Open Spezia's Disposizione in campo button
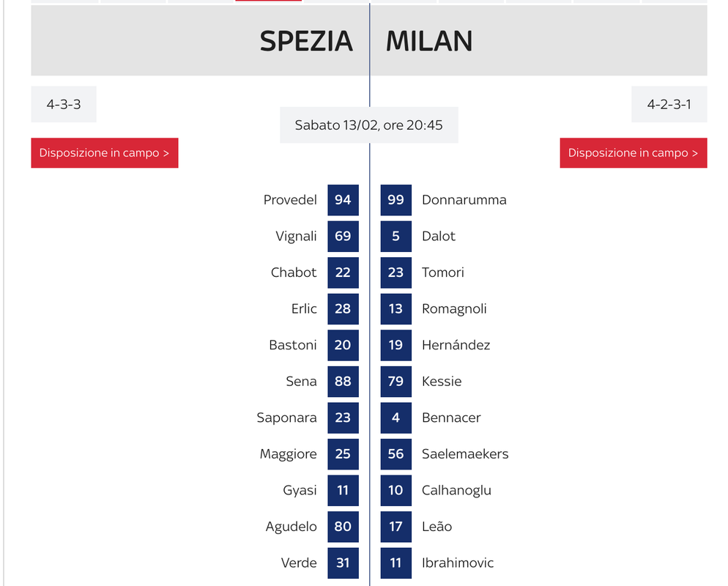Image resolution: width=728 pixels, height=586 pixels. [105, 153]
